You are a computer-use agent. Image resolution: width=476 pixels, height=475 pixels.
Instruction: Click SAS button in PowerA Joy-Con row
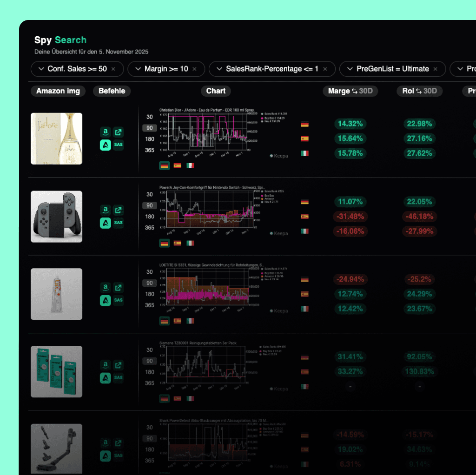point(118,223)
